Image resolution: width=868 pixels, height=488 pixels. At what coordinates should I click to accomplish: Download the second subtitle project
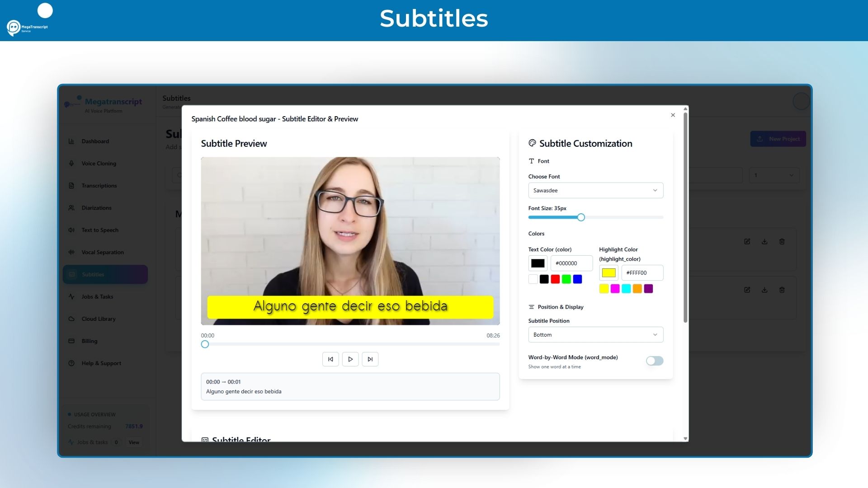pyautogui.click(x=764, y=290)
